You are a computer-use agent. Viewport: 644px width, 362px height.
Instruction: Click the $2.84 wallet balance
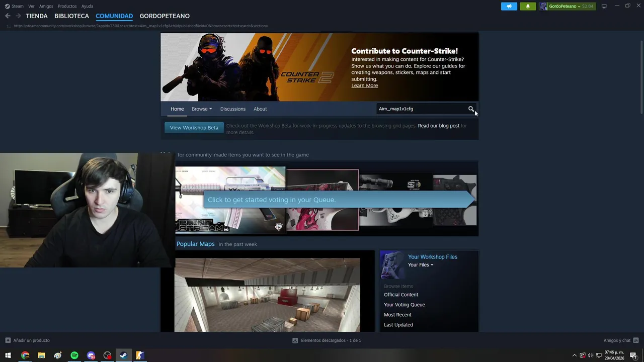click(589, 6)
